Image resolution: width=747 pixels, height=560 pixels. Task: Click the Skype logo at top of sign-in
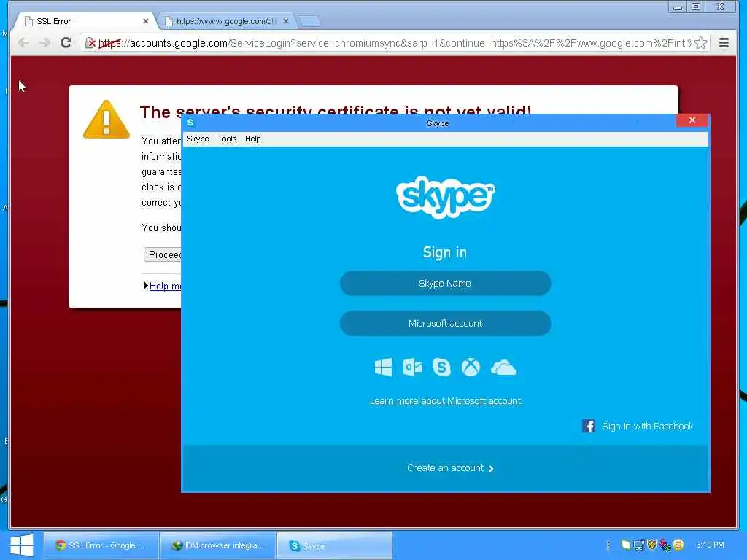(x=446, y=197)
